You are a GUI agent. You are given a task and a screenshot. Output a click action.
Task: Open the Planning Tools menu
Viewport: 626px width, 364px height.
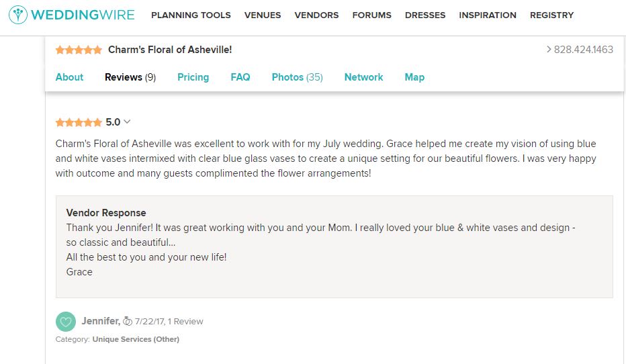(191, 15)
